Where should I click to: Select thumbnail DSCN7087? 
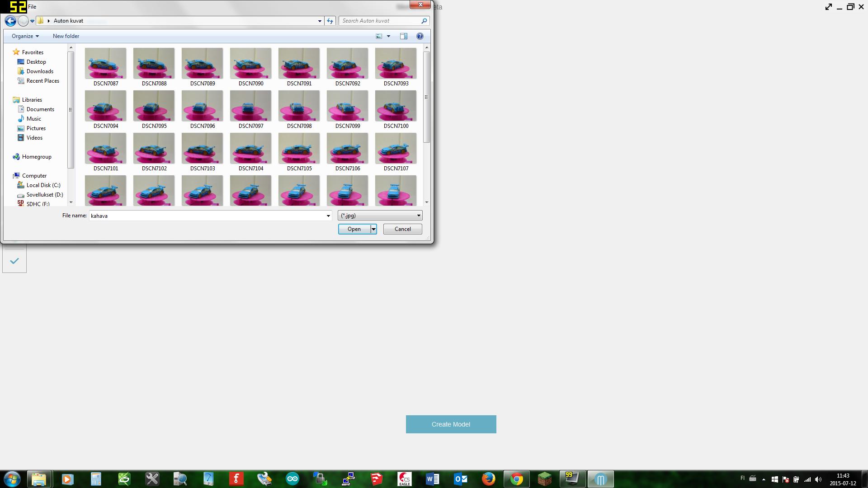(106, 67)
